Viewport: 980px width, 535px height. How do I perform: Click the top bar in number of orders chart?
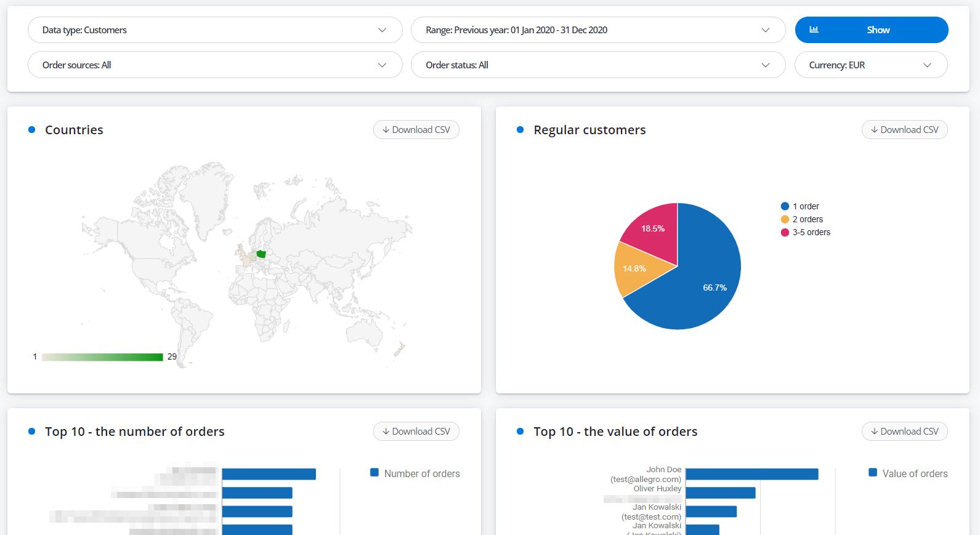click(269, 474)
